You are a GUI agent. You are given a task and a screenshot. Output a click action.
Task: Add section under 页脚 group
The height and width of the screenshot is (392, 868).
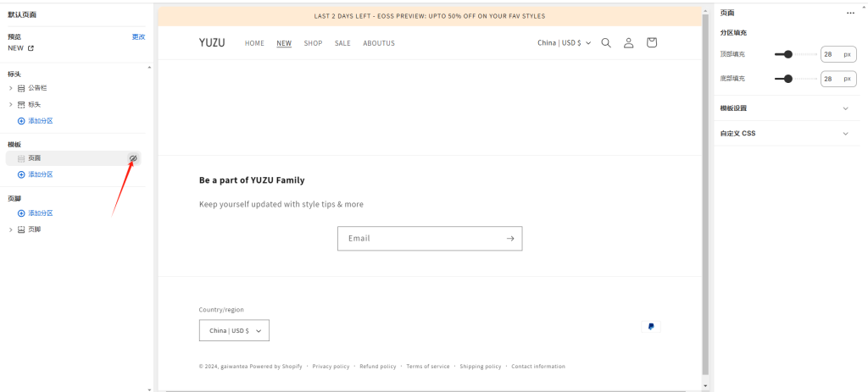[36, 213]
